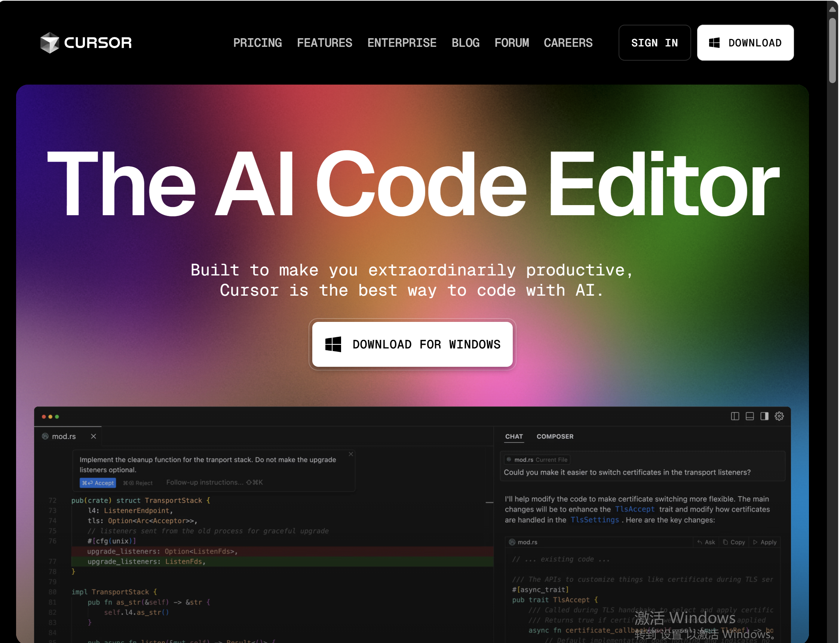Accept the suggested code change
Image resolution: width=840 pixels, height=643 pixels.
click(x=98, y=483)
